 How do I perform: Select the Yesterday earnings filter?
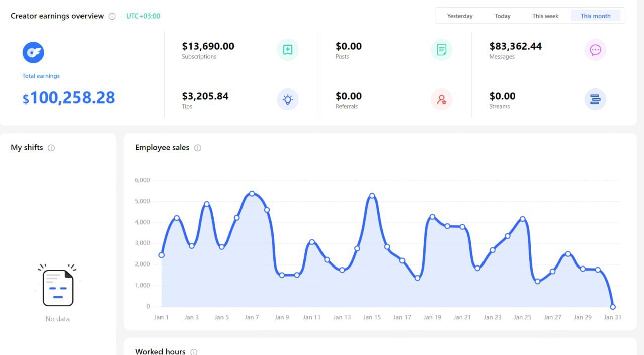[459, 16]
